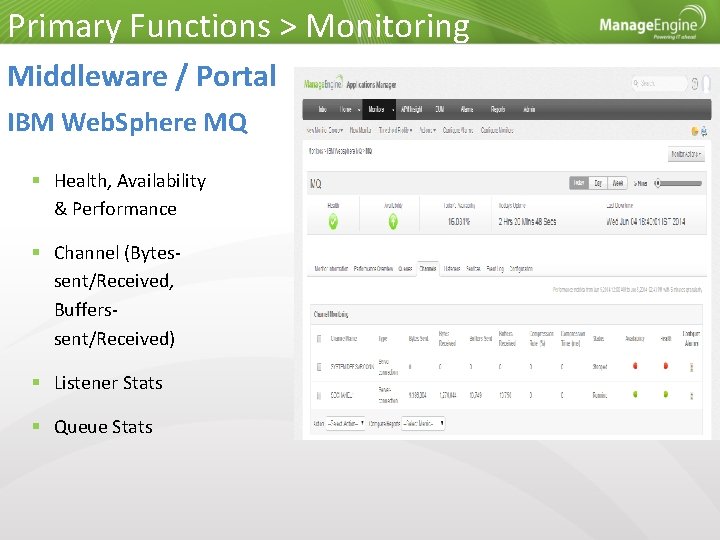720x540 pixels.
Task: Focus the Search input field
Action: [659, 84]
